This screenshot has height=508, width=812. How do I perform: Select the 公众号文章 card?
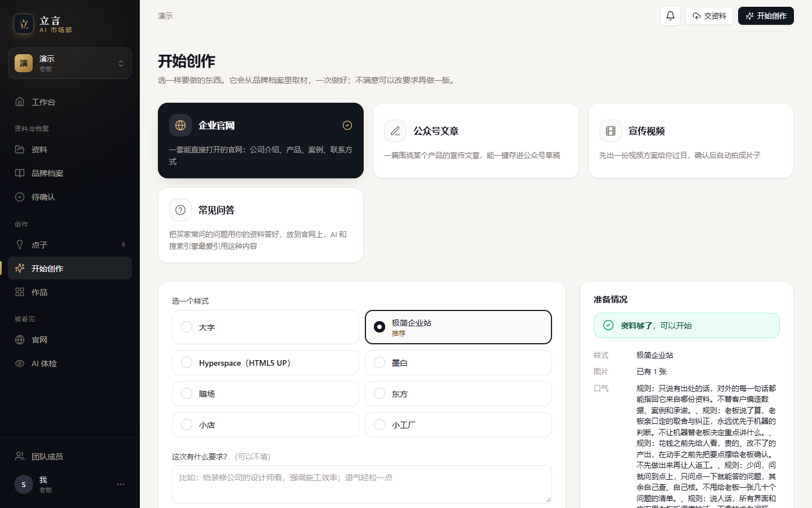476,141
